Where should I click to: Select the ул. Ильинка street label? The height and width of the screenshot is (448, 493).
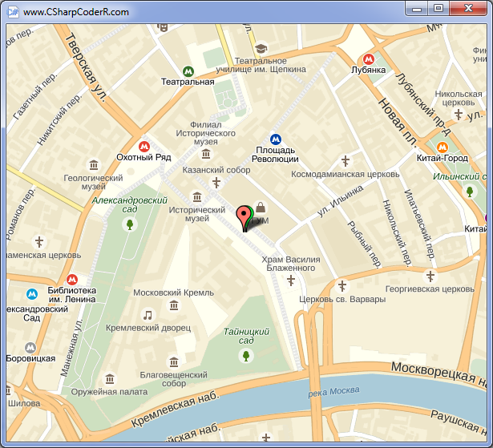coord(340,201)
